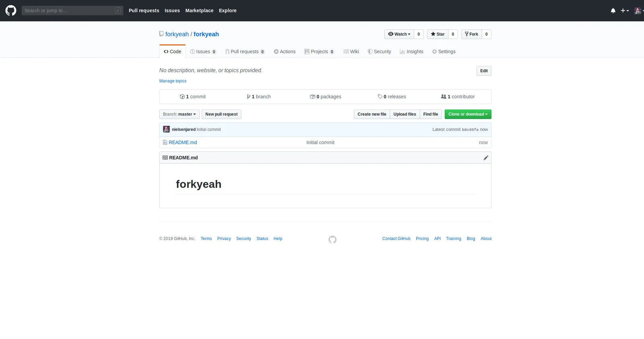Open the Watch dropdown button

[399, 34]
